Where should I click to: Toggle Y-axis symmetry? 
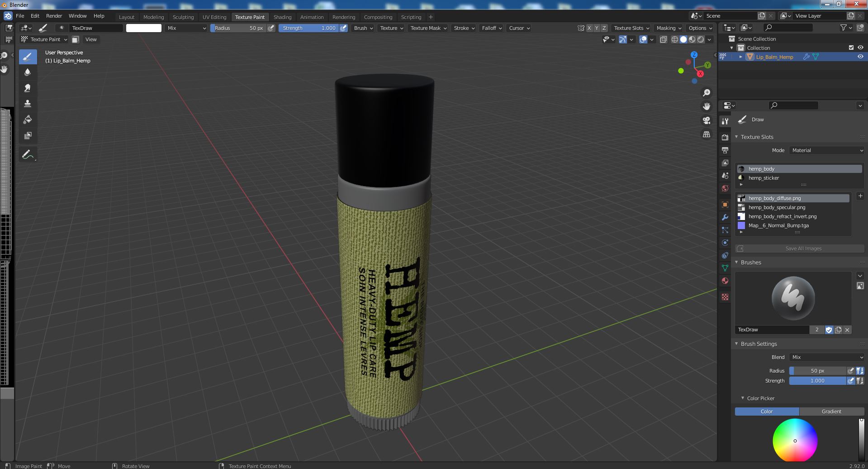click(597, 28)
